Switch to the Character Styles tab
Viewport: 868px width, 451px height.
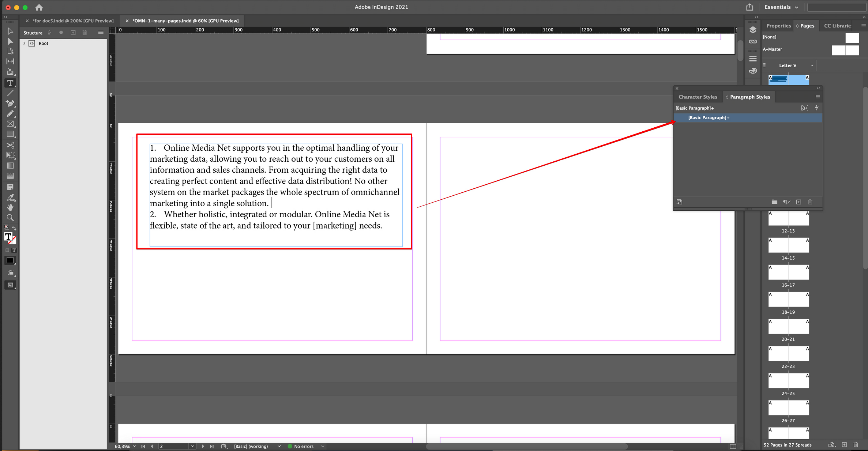click(x=698, y=97)
